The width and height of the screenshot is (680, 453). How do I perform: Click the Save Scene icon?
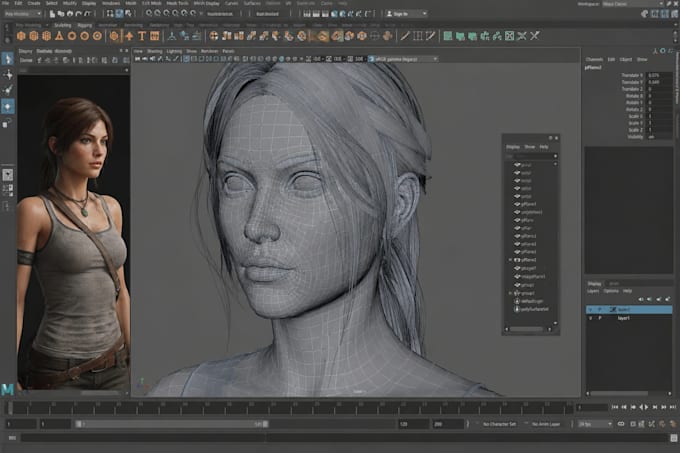tap(69, 14)
